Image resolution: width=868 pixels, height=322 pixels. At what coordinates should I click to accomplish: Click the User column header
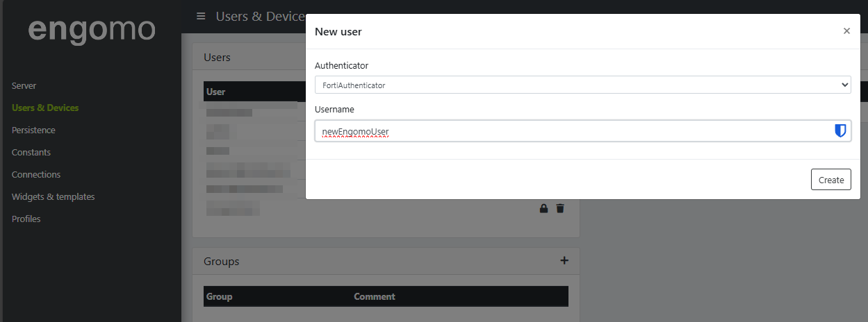coord(216,92)
